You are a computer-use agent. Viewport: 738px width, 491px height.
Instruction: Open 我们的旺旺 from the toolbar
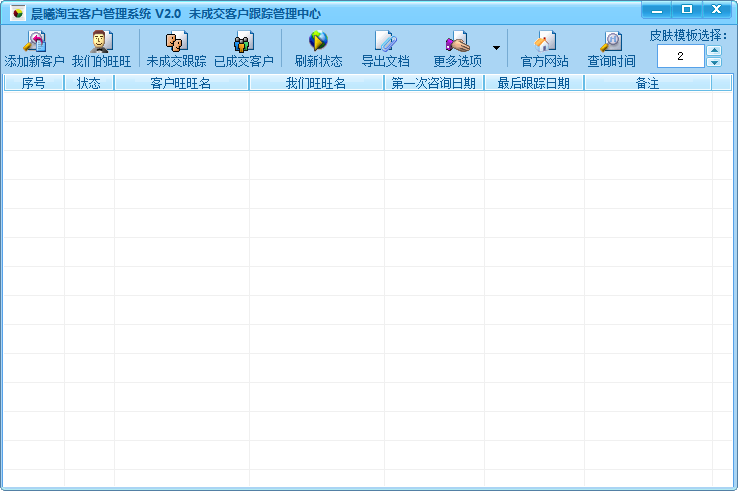[101, 48]
